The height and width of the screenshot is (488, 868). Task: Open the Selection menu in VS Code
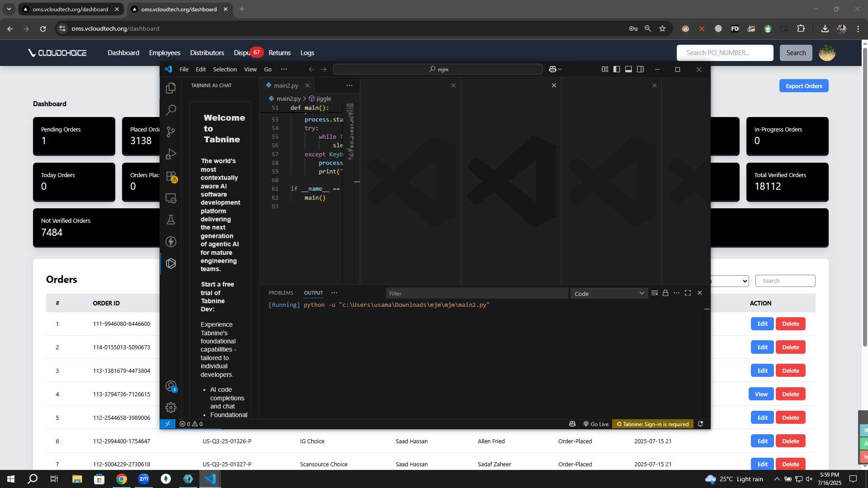[225, 69]
